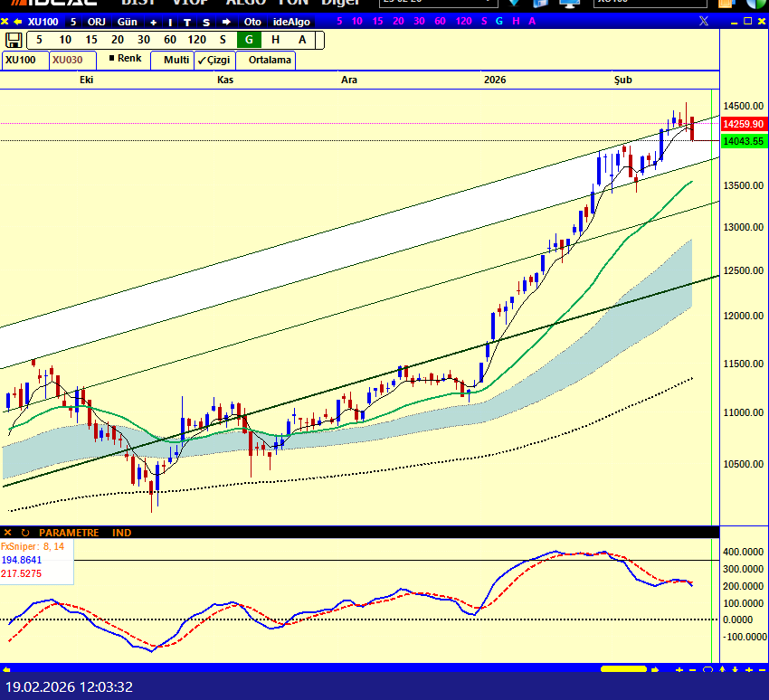Viewport: 769px width, 700px height.
Task: Click the Ortalama button
Action: [266, 60]
